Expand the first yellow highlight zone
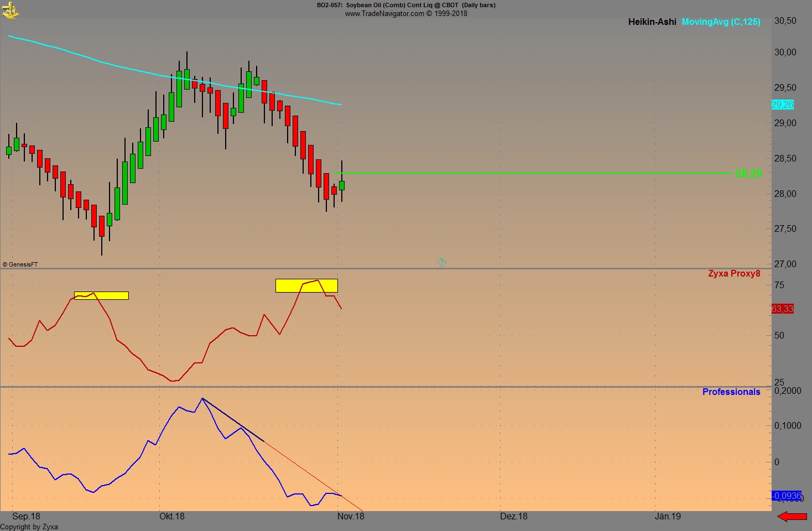 [x=101, y=295]
